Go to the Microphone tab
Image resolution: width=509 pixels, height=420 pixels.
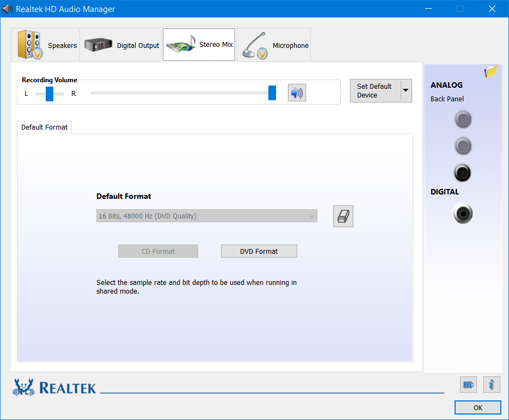274,45
